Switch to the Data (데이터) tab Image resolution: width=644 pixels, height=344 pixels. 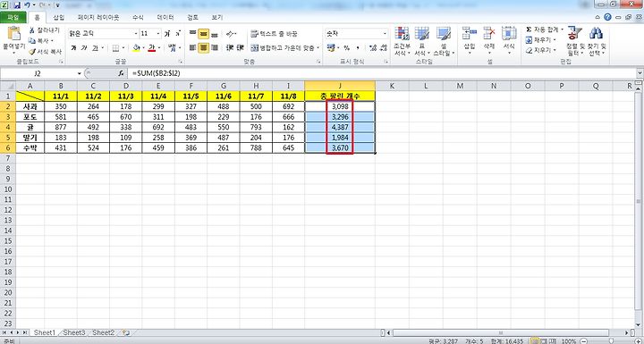coord(165,18)
